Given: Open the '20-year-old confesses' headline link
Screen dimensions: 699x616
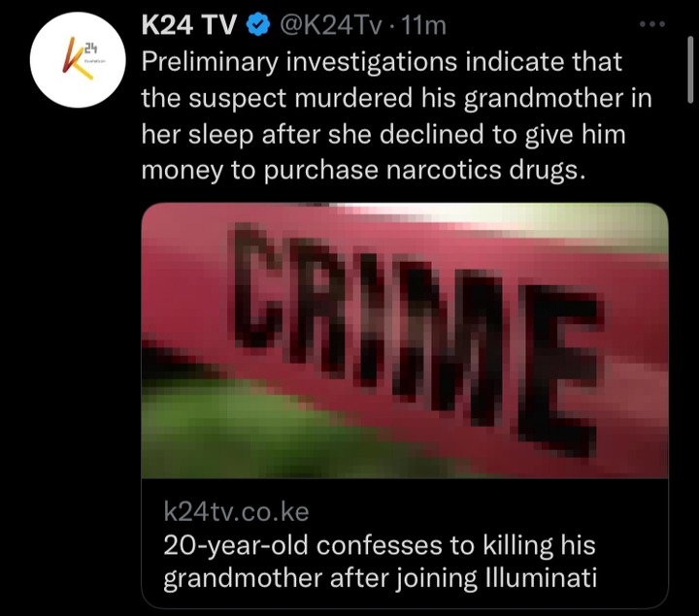Looking at the screenshot, I should (380, 562).
